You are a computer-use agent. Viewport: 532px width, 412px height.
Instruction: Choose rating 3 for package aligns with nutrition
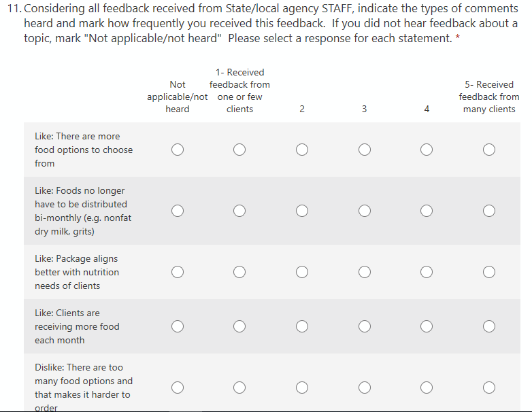365,272
